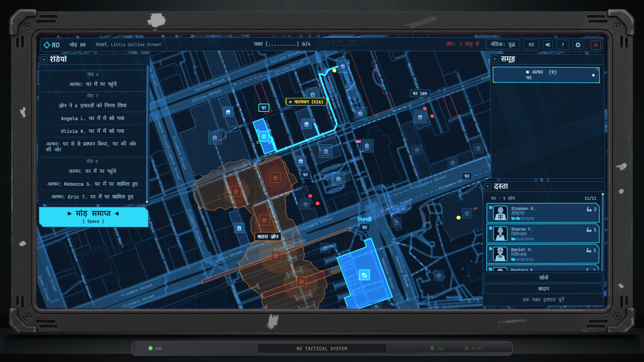Viewport: 644px width, 362px height.
Task: Click the लक्ष्य 0/4 objective progress indicator
Action: (282, 44)
